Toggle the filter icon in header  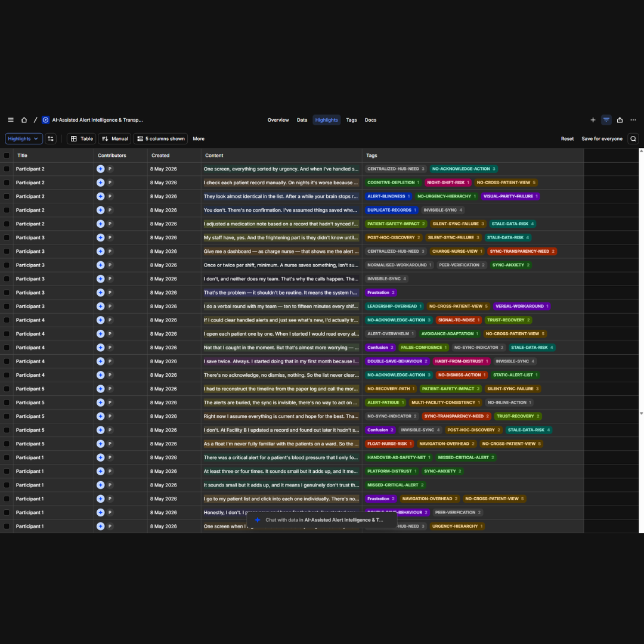(x=606, y=120)
